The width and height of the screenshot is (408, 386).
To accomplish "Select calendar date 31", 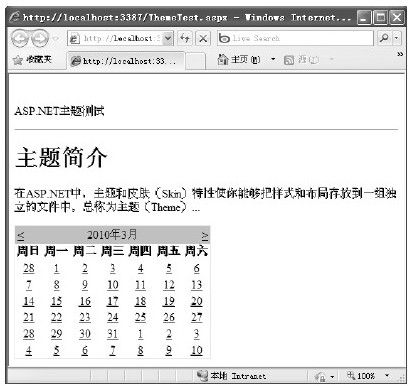I will coord(113,334).
